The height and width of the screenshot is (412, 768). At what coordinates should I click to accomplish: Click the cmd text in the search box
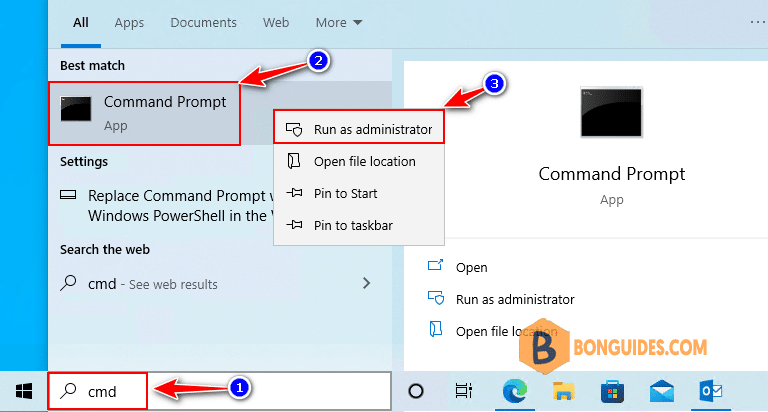[102, 391]
